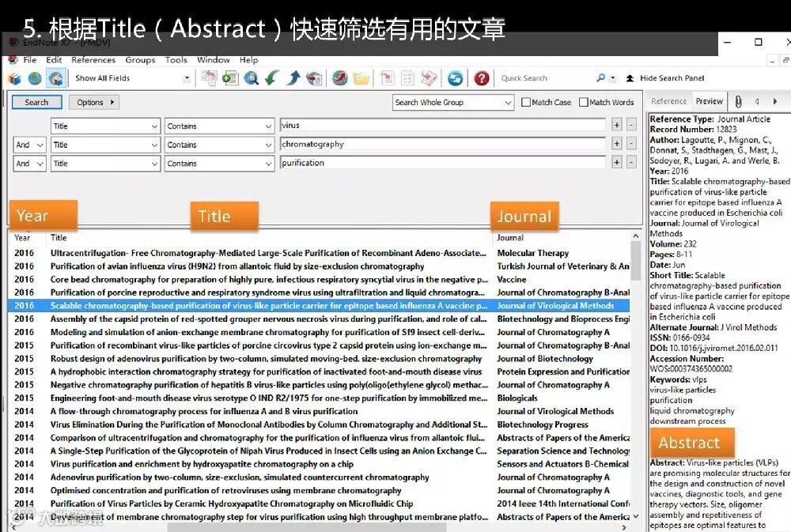Click the up arrow beside Hide Search Panel
Viewport: 791px width, 532px height.
630,78
